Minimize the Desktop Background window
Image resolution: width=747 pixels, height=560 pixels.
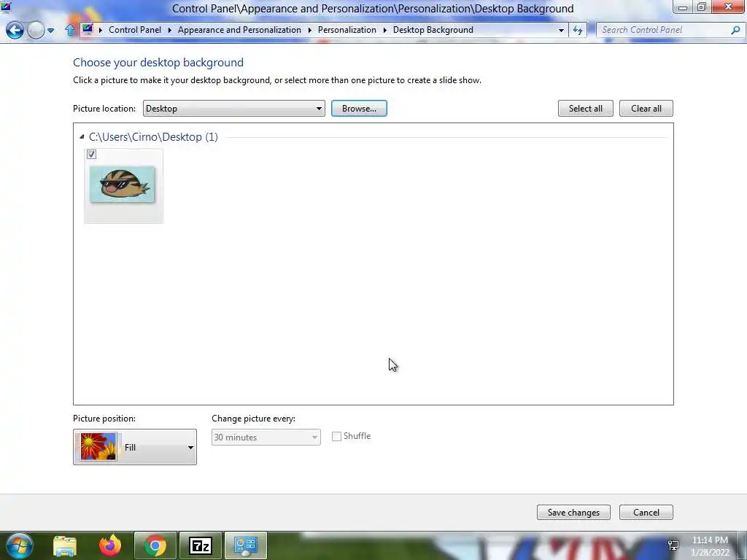pyautogui.click(x=683, y=7)
